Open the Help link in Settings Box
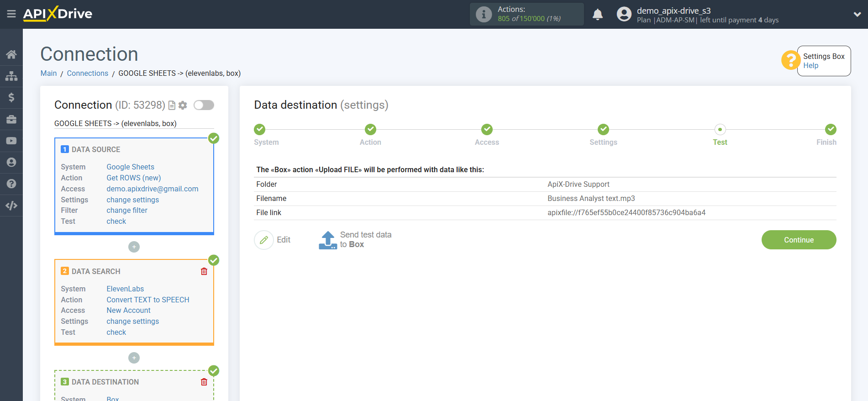 pyautogui.click(x=810, y=66)
